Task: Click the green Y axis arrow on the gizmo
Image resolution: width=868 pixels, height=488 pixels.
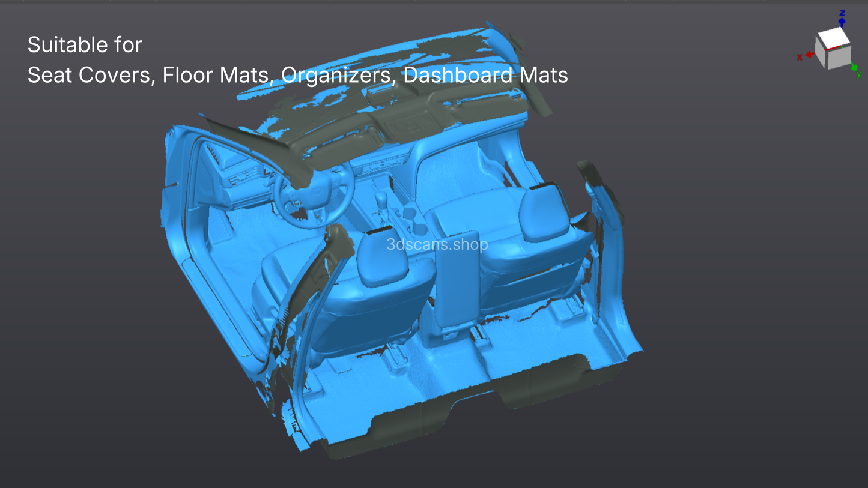Action: click(x=854, y=67)
